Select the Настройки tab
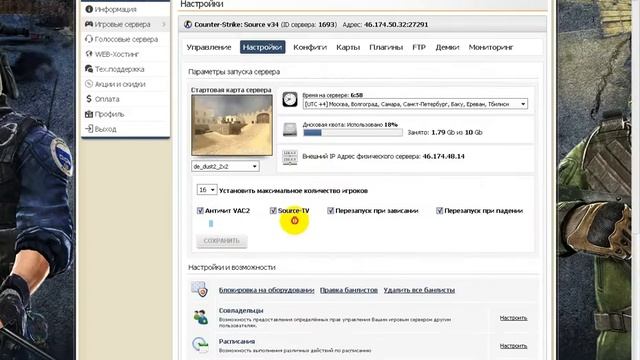Image resolution: width=640 pixels, height=360 pixels. 262,47
